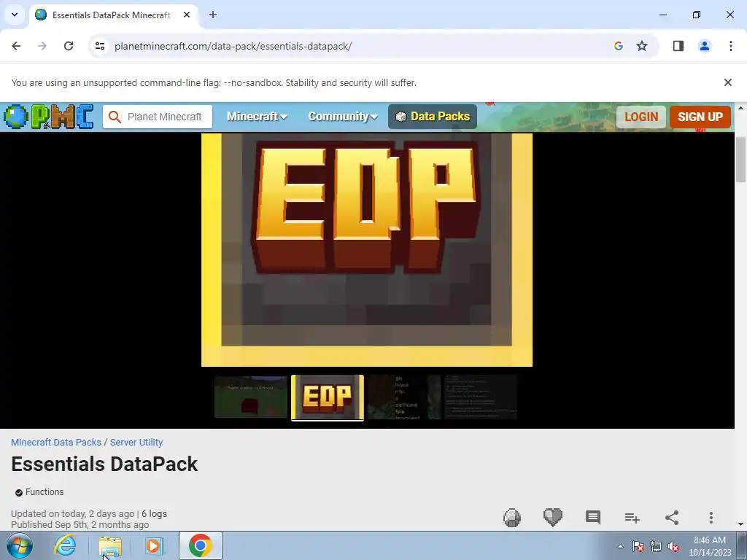Click the network tray icon

(x=656, y=546)
